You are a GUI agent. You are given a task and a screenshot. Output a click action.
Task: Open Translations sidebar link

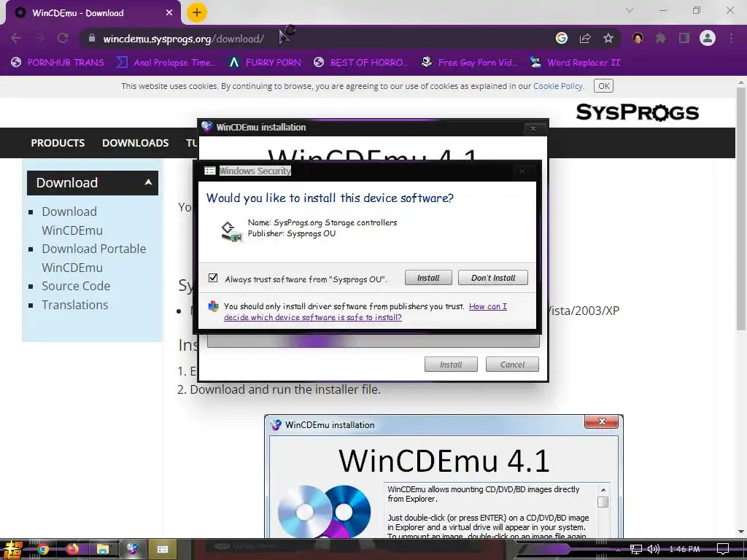[x=75, y=305]
